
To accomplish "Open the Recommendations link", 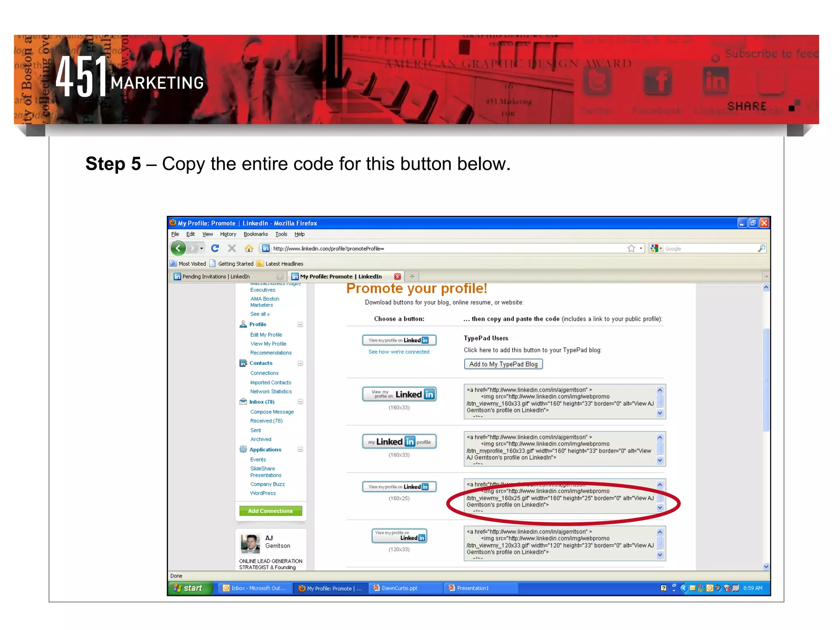I will click(271, 353).
